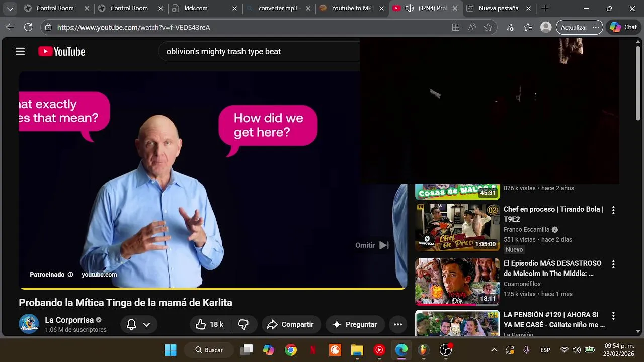Screen dimensions: 644x362
Task: Click the Cosmonéfilos channel name
Action: [x=522, y=284]
